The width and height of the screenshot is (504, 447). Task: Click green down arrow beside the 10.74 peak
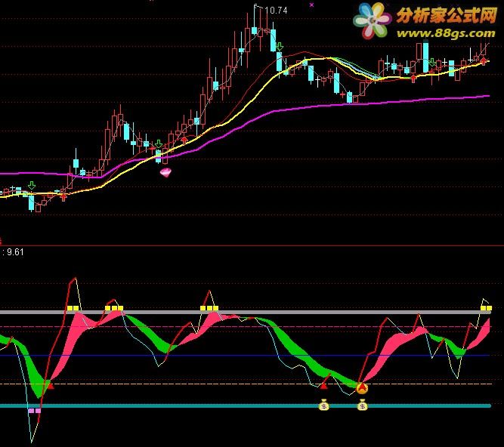click(x=280, y=47)
